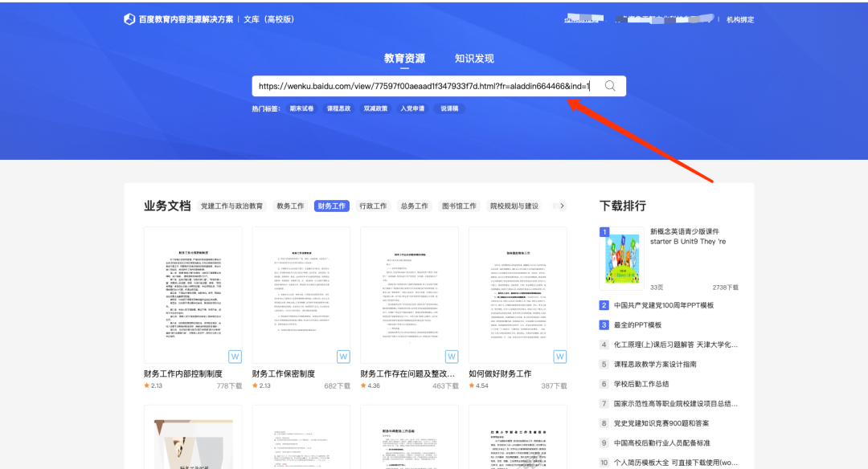Click Word icon on 财务工作内部控制制度 thumbnail

235,357
